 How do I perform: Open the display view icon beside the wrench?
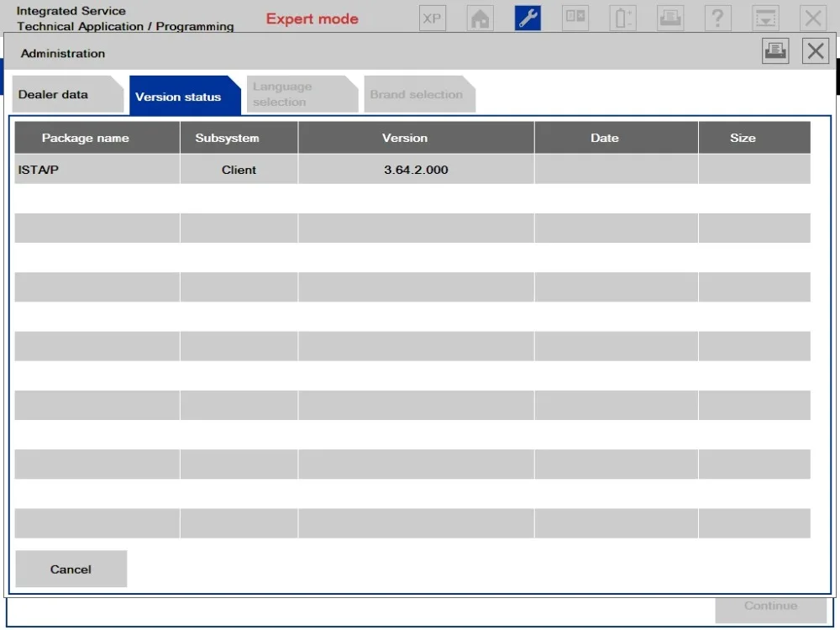pyautogui.click(x=575, y=18)
